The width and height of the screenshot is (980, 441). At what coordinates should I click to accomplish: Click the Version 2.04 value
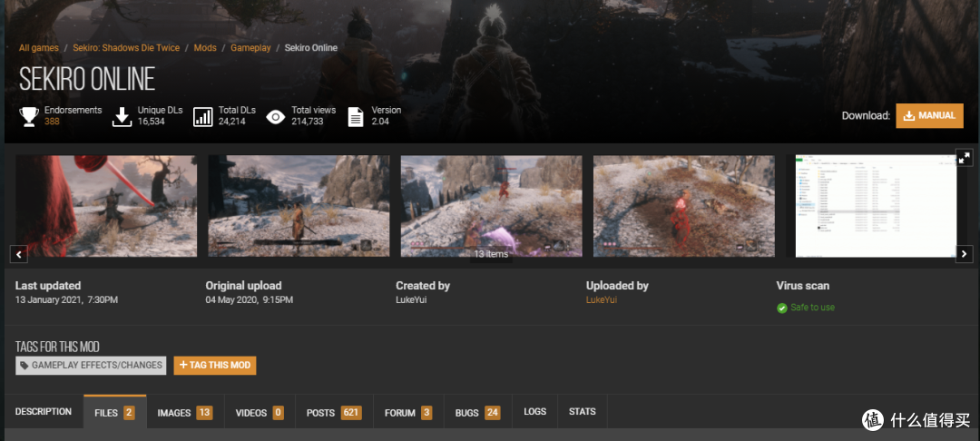380,122
